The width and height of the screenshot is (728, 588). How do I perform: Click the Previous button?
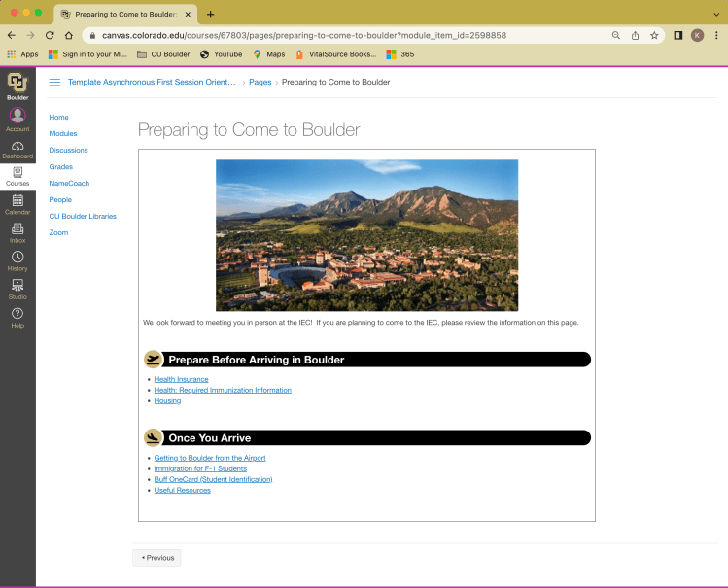(x=156, y=558)
